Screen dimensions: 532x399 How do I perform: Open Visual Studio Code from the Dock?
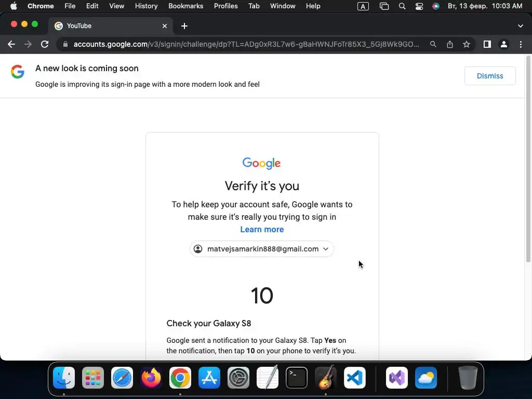pos(354,378)
